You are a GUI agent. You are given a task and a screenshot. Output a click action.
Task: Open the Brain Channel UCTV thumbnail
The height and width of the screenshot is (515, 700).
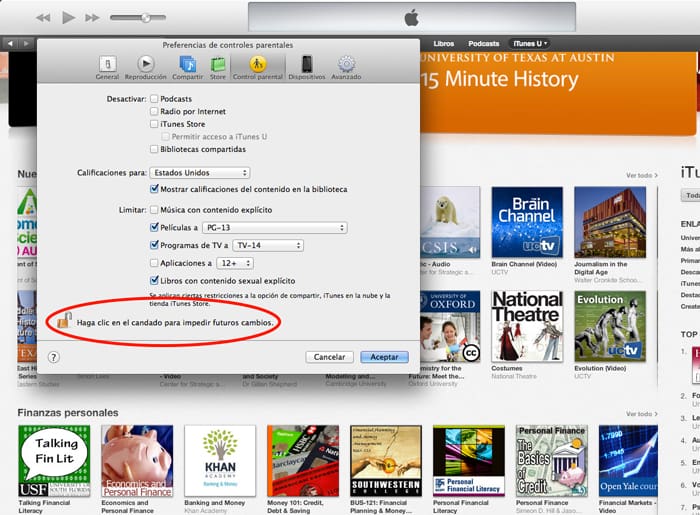click(x=527, y=222)
